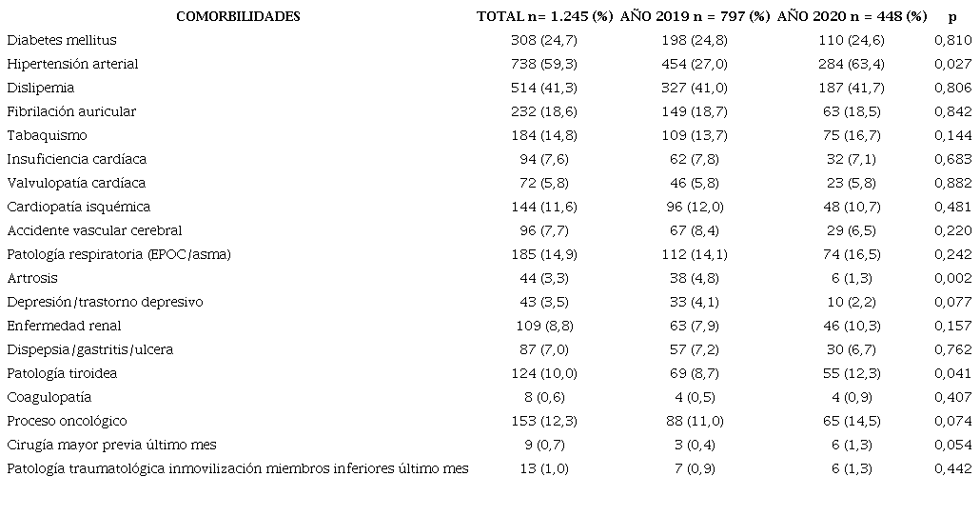The height and width of the screenshot is (516, 980).
Task: Select the Diabetes mellitus row label
Action: point(62,40)
